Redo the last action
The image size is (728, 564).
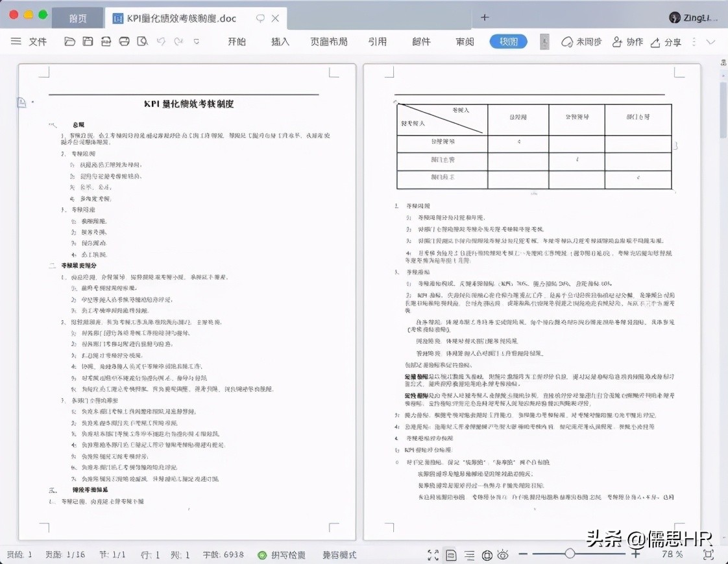tap(178, 41)
